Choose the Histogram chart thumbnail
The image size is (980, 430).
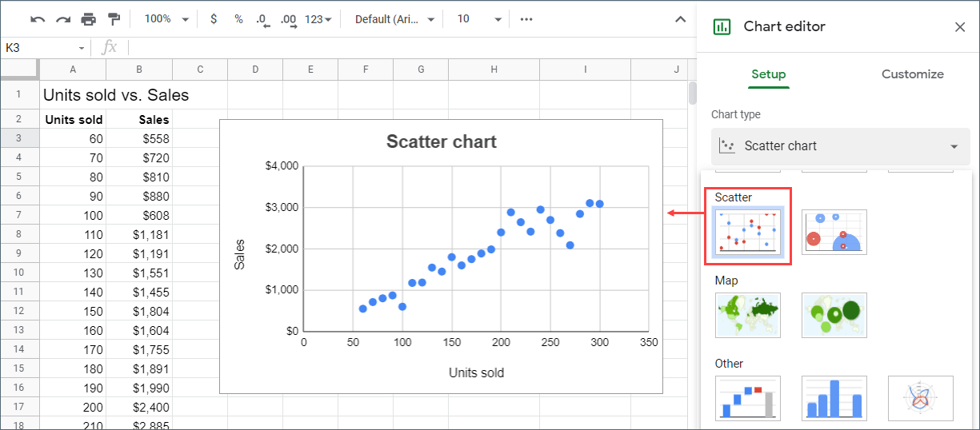tap(834, 398)
